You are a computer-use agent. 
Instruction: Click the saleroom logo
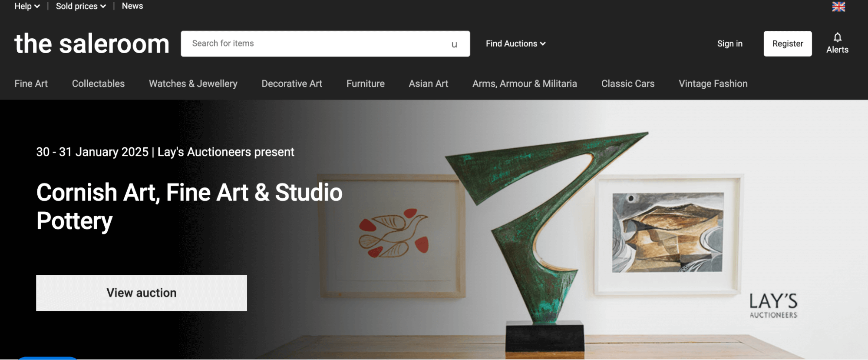click(92, 44)
